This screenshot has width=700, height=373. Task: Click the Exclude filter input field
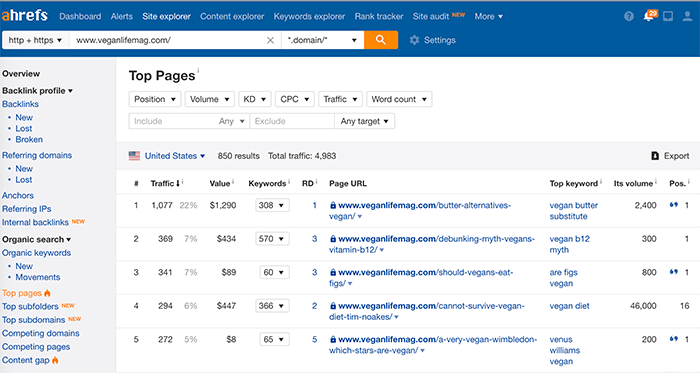click(x=292, y=121)
